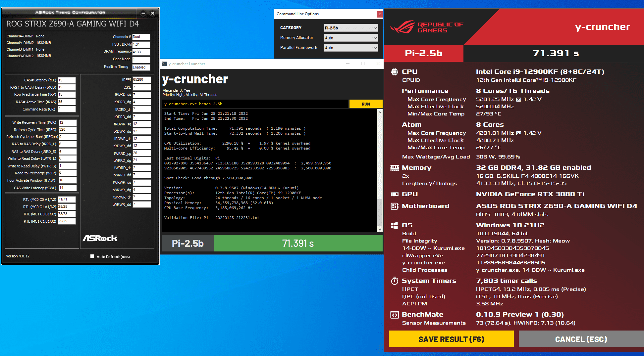This screenshot has height=356, width=644.
Task: Click the CPU chip icon in BenchMate panel
Action: point(395,72)
